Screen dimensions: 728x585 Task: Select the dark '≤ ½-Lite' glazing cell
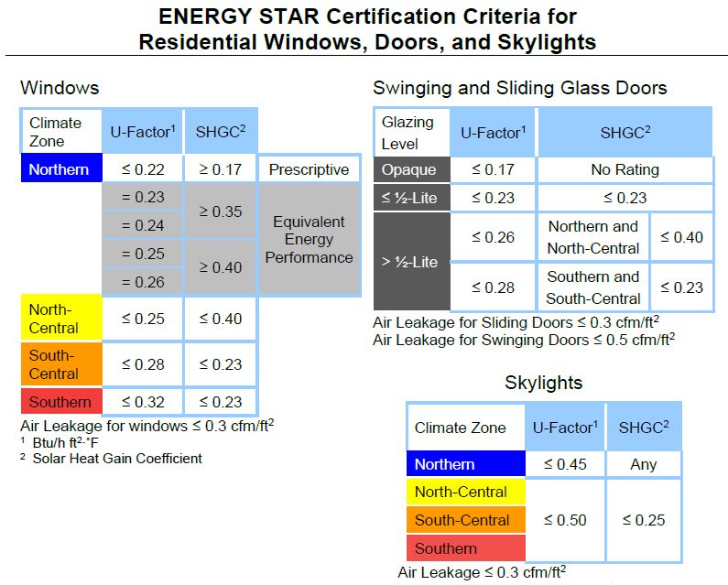(412, 198)
